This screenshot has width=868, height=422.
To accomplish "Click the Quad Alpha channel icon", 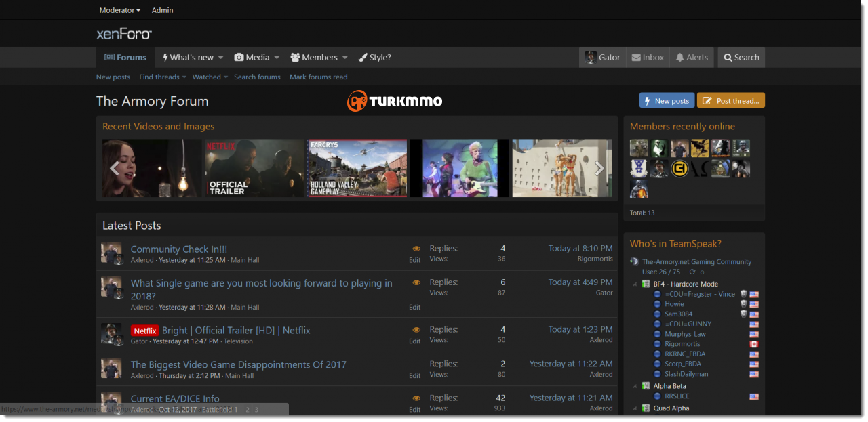I will coord(646,408).
